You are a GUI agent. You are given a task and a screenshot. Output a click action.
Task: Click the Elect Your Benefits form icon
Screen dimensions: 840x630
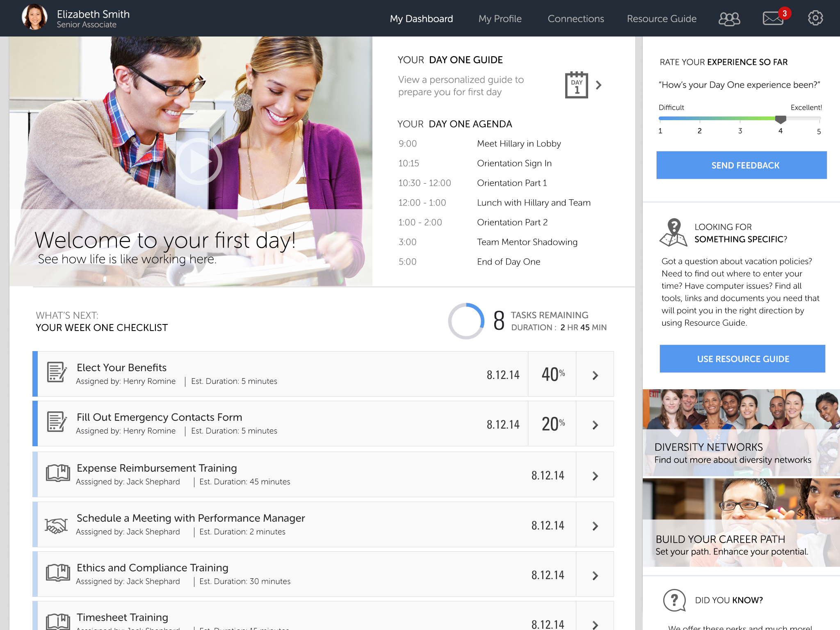(57, 372)
